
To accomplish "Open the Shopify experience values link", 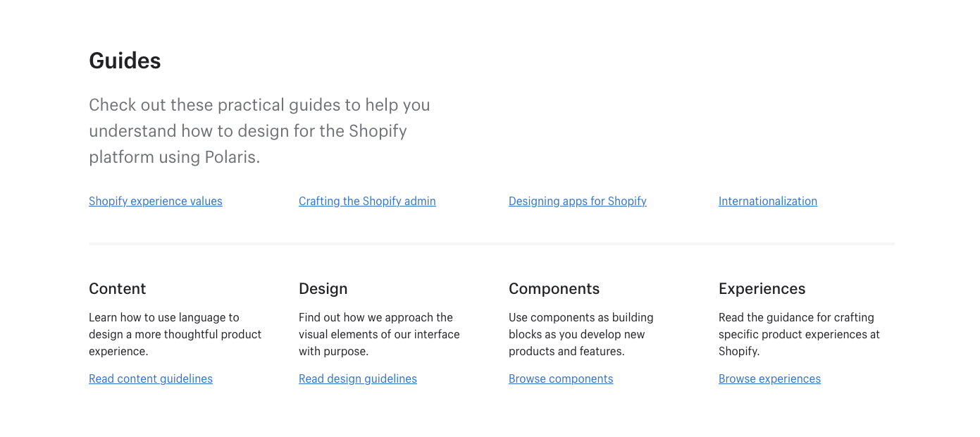I will click(x=155, y=201).
